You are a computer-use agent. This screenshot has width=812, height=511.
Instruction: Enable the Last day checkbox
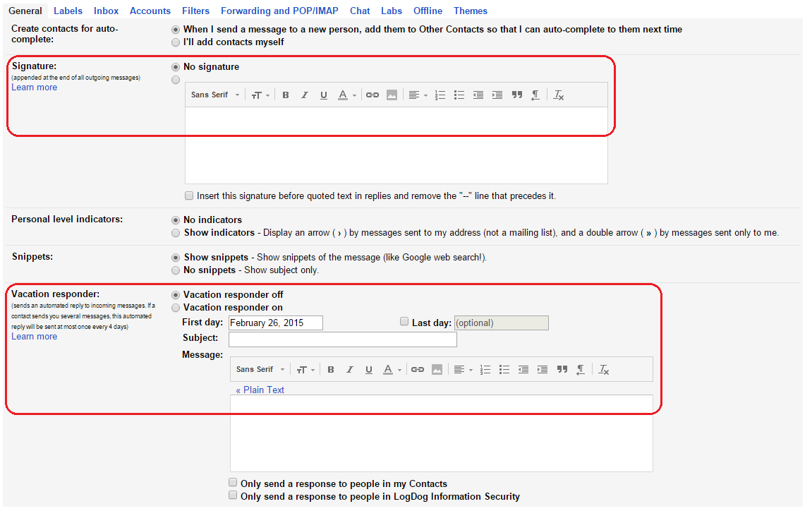(x=404, y=321)
